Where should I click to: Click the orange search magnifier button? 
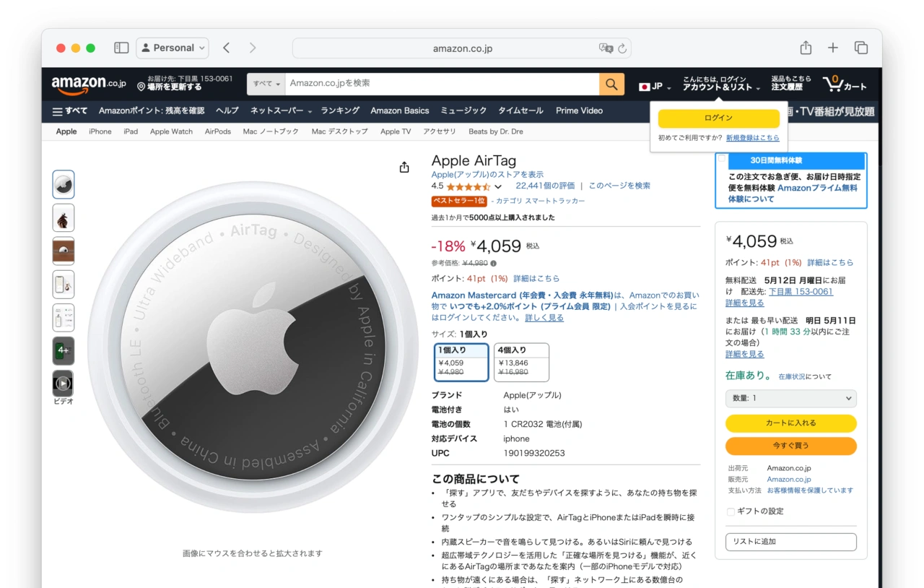click(611, 85)
